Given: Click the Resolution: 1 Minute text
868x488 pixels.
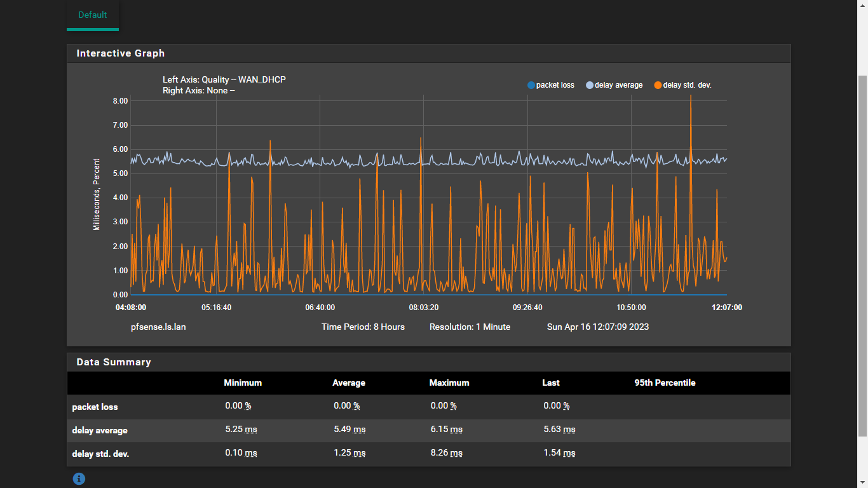Looking at the screenshot, I should 470,327.
